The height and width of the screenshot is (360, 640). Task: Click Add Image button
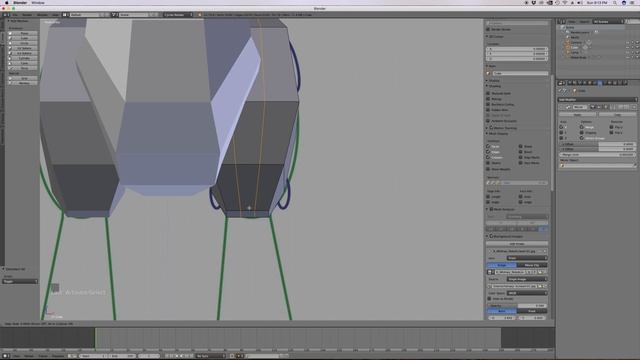pyautogui.click(x=517, y=244)
